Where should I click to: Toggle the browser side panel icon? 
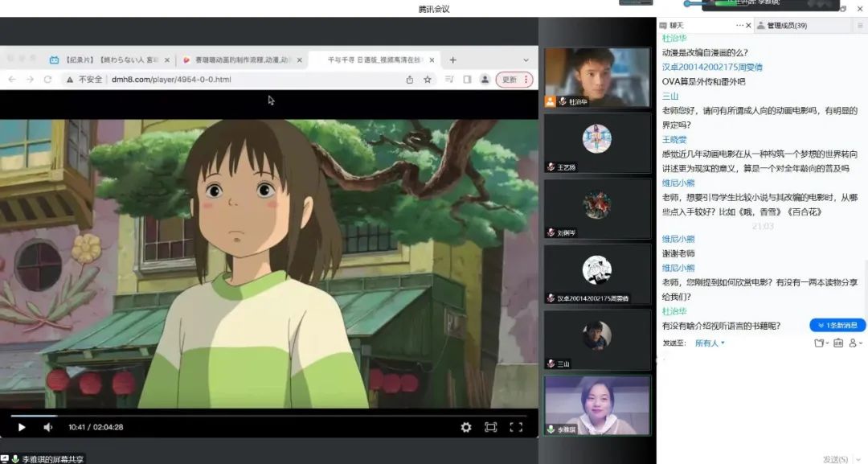[467, 80]
